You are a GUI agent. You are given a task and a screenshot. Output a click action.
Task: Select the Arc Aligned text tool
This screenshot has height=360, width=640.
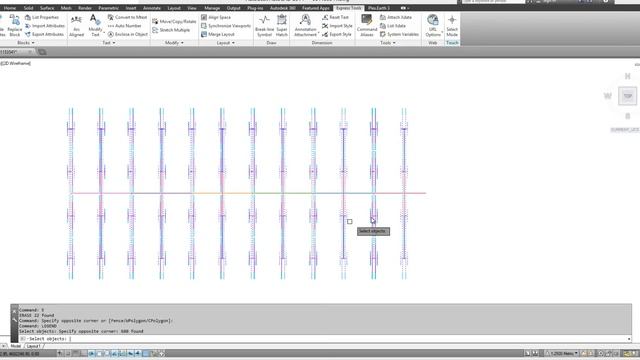point(76,25)
